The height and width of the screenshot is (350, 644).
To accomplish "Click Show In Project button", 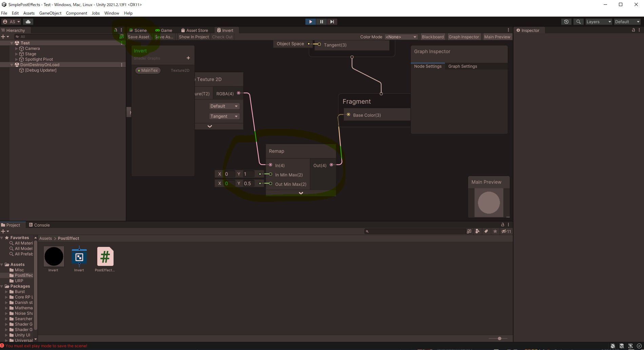I will pos(194,37).
